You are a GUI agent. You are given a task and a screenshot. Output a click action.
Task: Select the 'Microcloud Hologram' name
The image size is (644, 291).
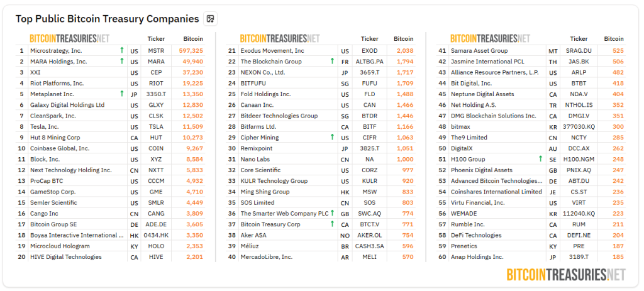[60, 246]
